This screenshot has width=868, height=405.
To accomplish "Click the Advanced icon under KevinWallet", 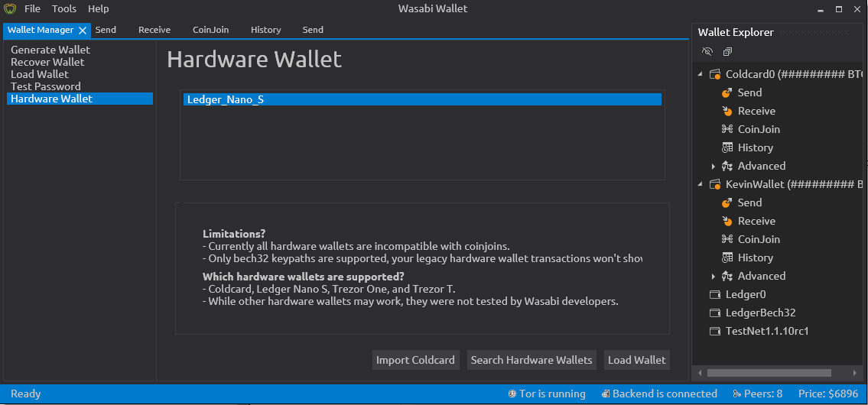I will (x=727, y=276).
